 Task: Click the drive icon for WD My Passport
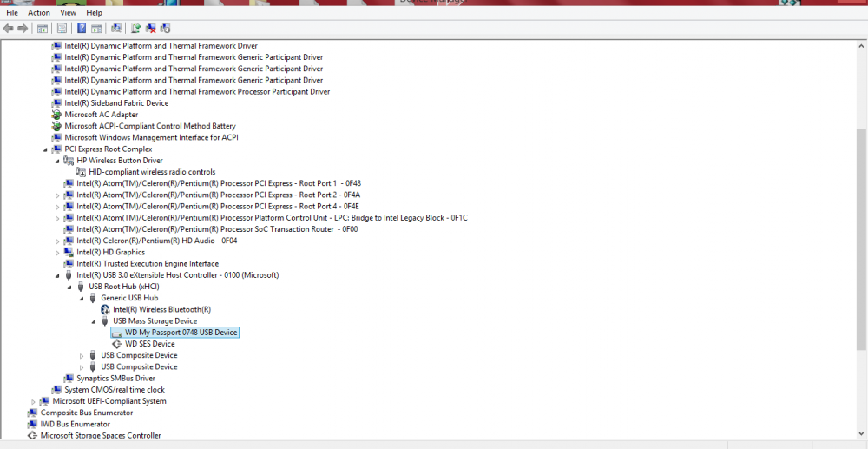pyautogui.click(x=117, y=333)
